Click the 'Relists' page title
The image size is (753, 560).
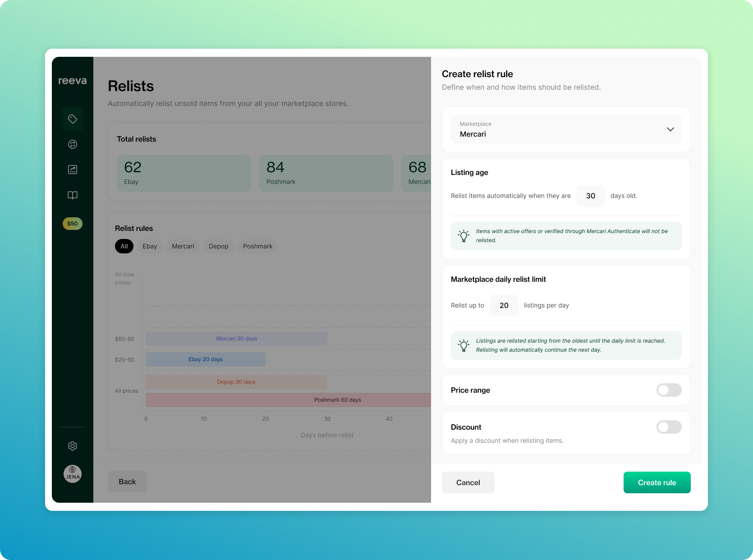pyautogui.click(x=131, y=86)
